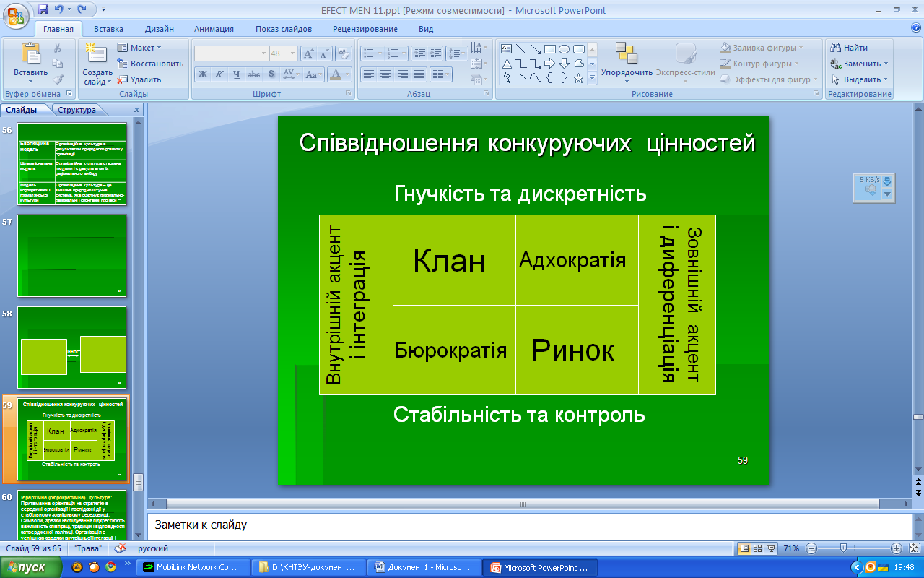Select the straight line shape
The width and height of the screenshot is (924, 578).
point(521,49)
